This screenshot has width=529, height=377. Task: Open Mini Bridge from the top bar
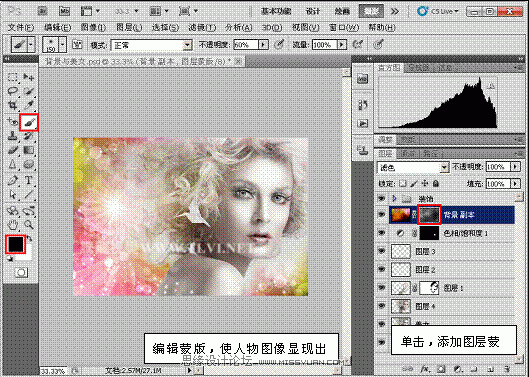pos(64,11)
